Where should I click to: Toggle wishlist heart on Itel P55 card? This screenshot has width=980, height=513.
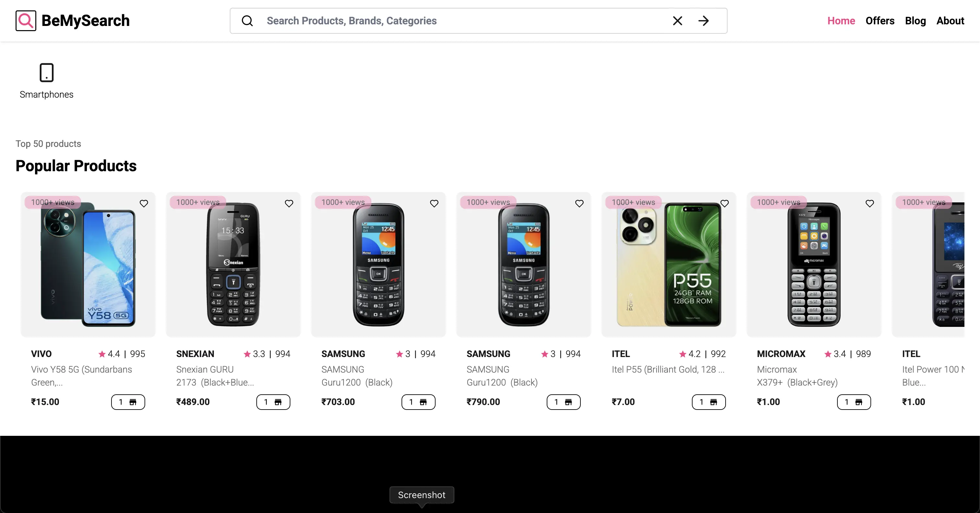[x=725, y=204]
